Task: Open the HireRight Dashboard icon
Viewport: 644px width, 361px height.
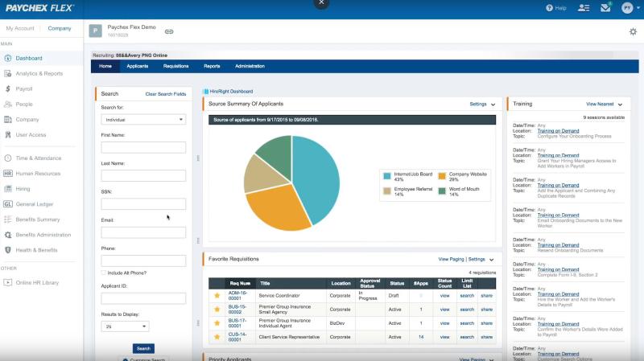Action: (x=206, y=92)
